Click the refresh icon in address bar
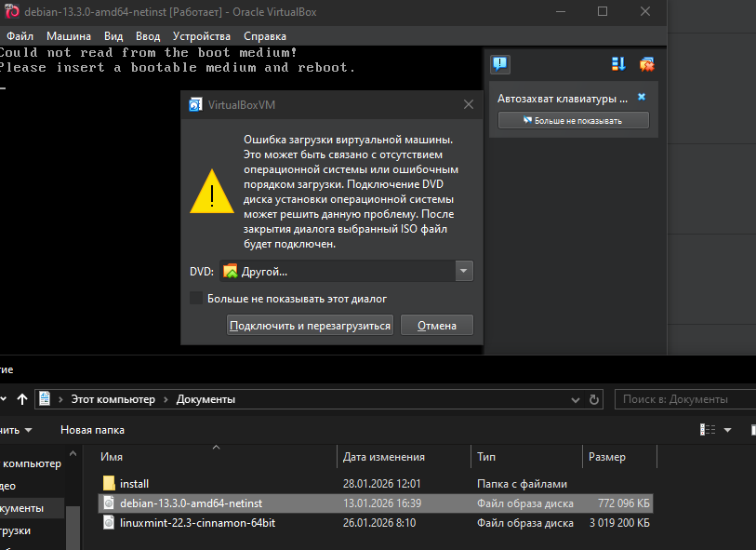The width and height of the screenshot is (756, 550). pos(595,399)
